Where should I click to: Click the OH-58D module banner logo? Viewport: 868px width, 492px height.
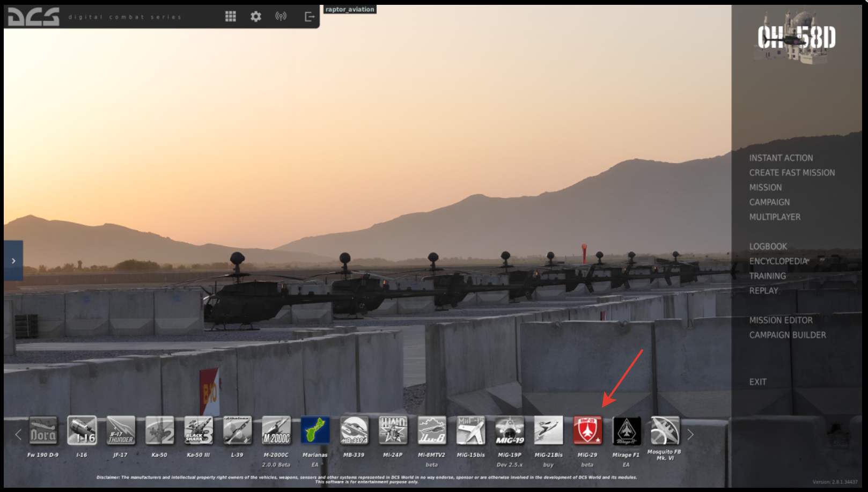(x=797, y=37)
